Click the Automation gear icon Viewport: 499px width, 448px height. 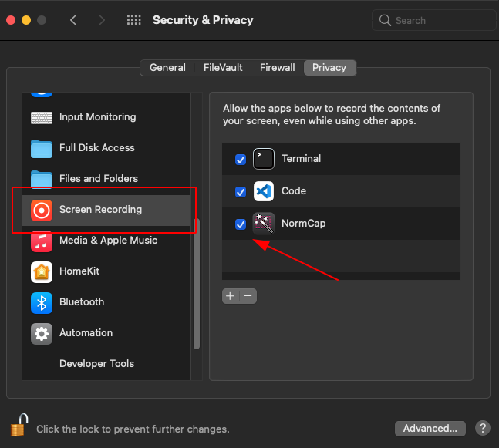coord(42,333)
